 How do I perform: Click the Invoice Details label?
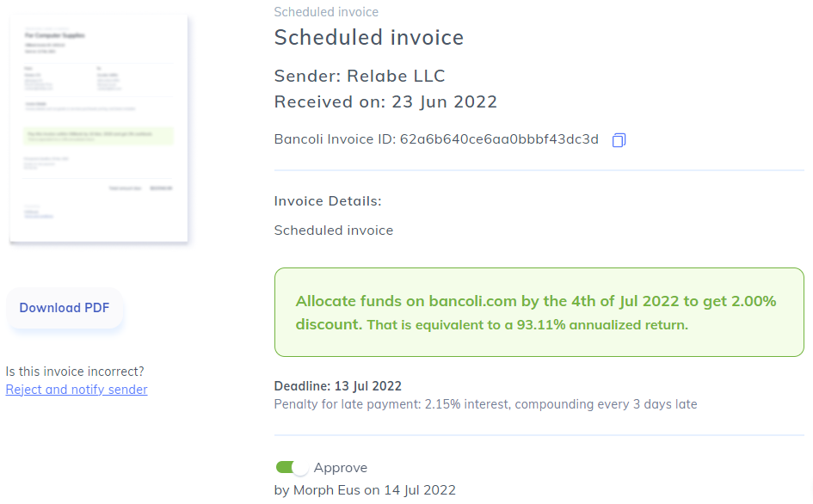[328, 201]
